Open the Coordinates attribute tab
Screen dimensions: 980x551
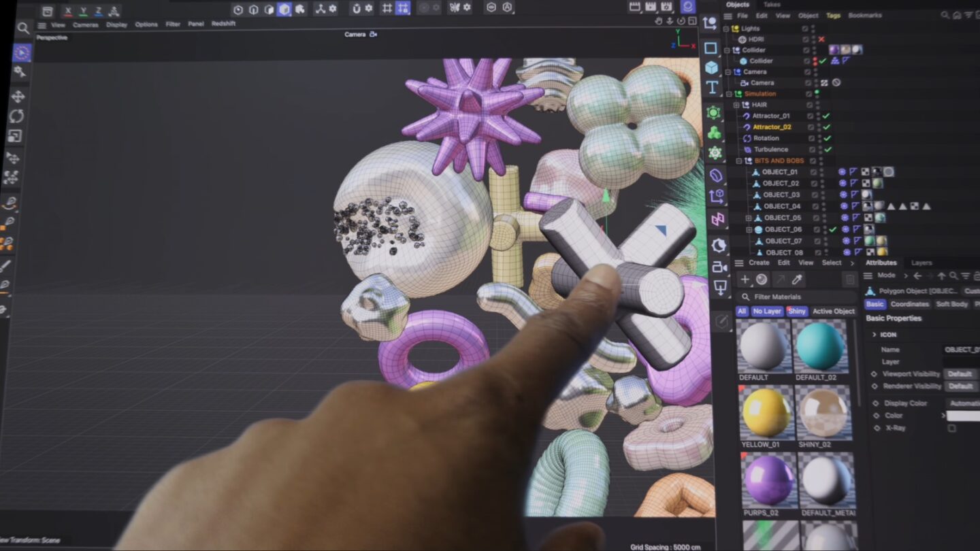(909, 304)
